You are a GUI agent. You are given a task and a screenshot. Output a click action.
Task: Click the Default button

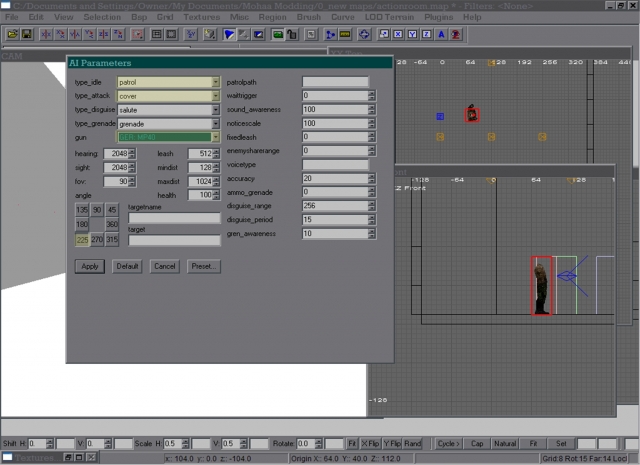(x=127, y=266)
